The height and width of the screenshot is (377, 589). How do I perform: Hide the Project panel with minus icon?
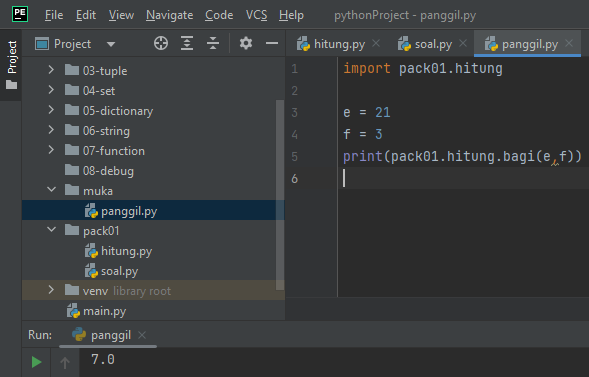coord(272,44)
